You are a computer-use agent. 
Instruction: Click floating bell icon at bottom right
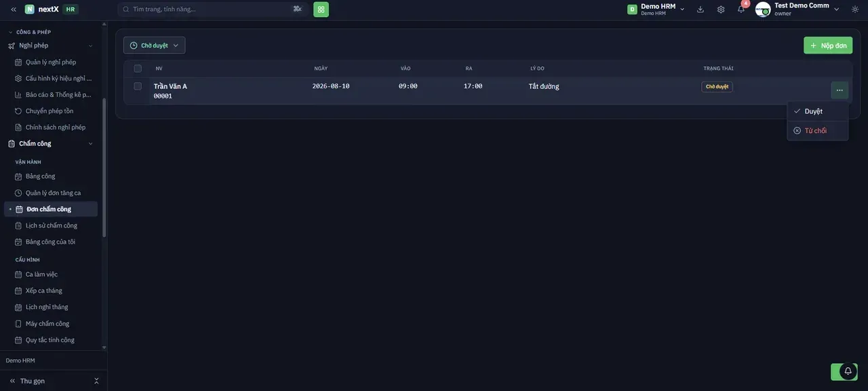[848, 371]
